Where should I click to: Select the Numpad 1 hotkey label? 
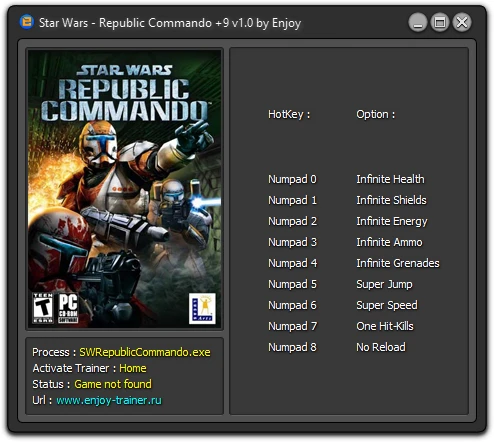(292, 200)
